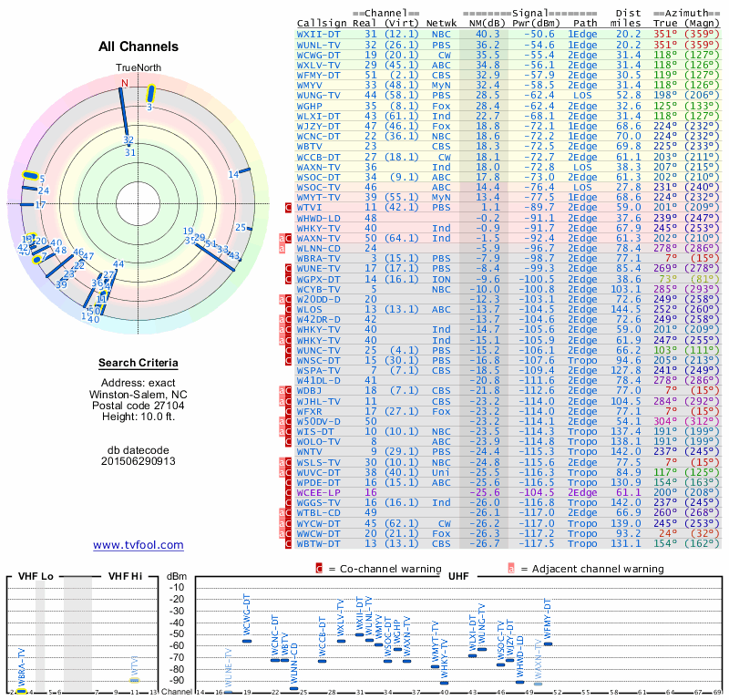Select the channel 25 marker on radar plot
The image size is (729, 700).
(246, 230)
